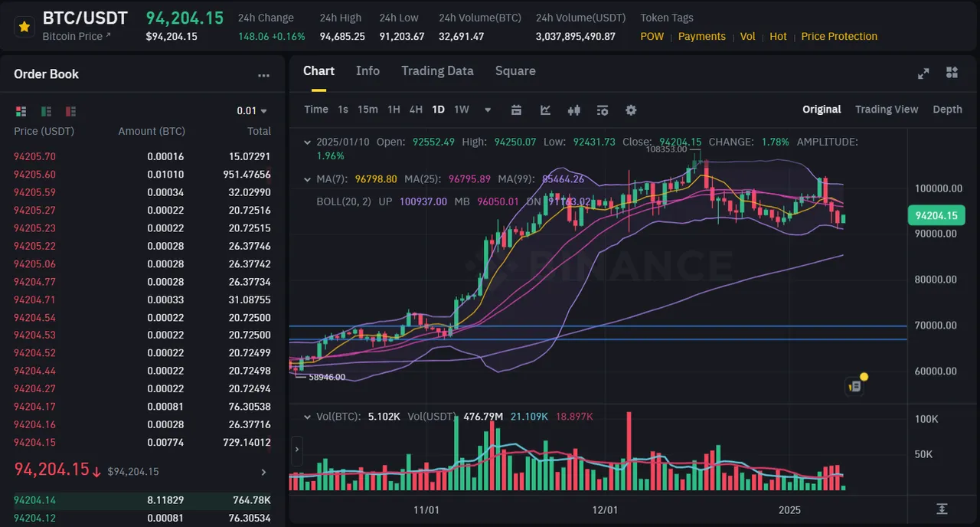Click the 12/01 date axis label
The height and width of the screenshot is (527, 980).
[605, 509]
